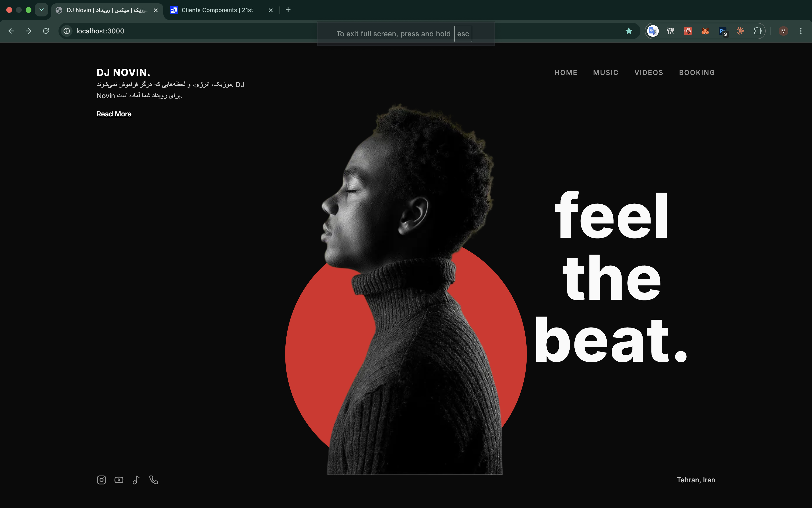Open the TikTok music note icon
Viewport: 812px width, 508px height.
click(136, 480)
